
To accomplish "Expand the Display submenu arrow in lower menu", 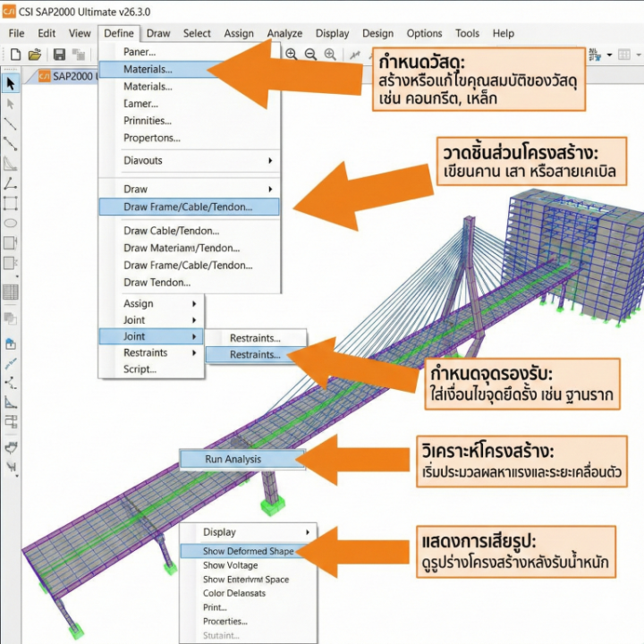I will click(307, 532).
